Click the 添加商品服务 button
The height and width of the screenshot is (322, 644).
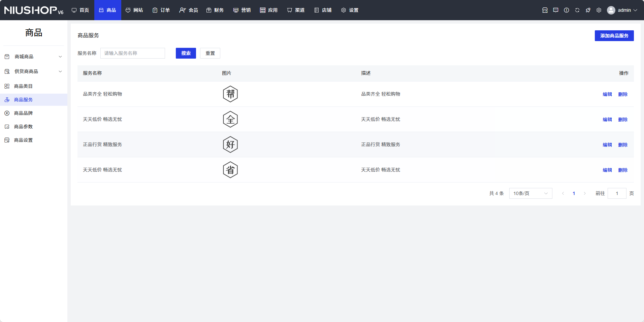(x=614, y=36)
